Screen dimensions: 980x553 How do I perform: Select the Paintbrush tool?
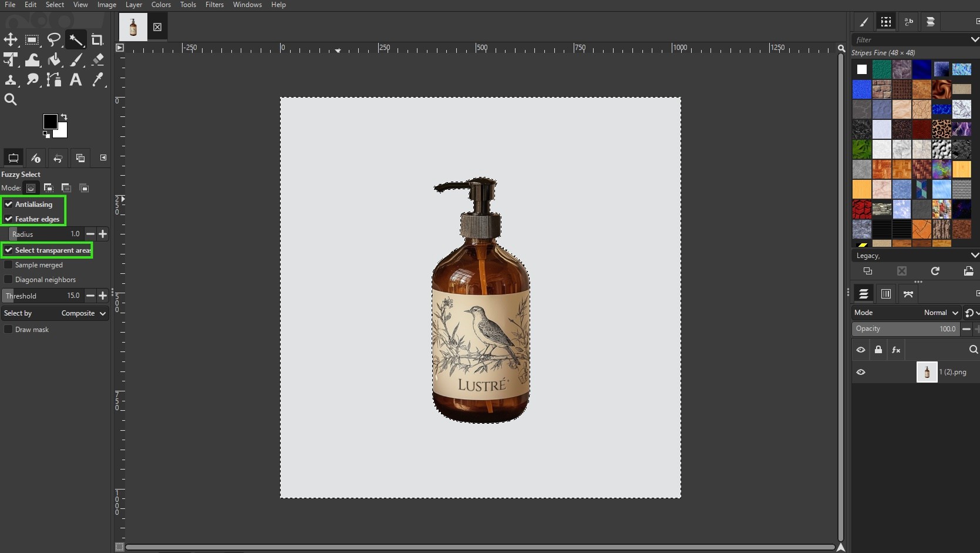point(76,60)
